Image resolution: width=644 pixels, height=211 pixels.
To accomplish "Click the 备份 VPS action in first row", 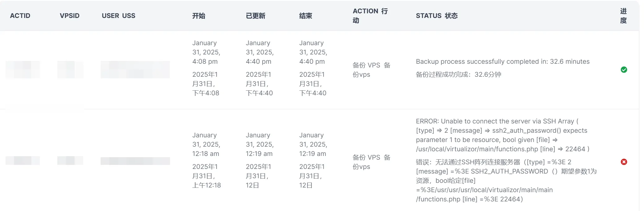I will (x=372, y=70).
